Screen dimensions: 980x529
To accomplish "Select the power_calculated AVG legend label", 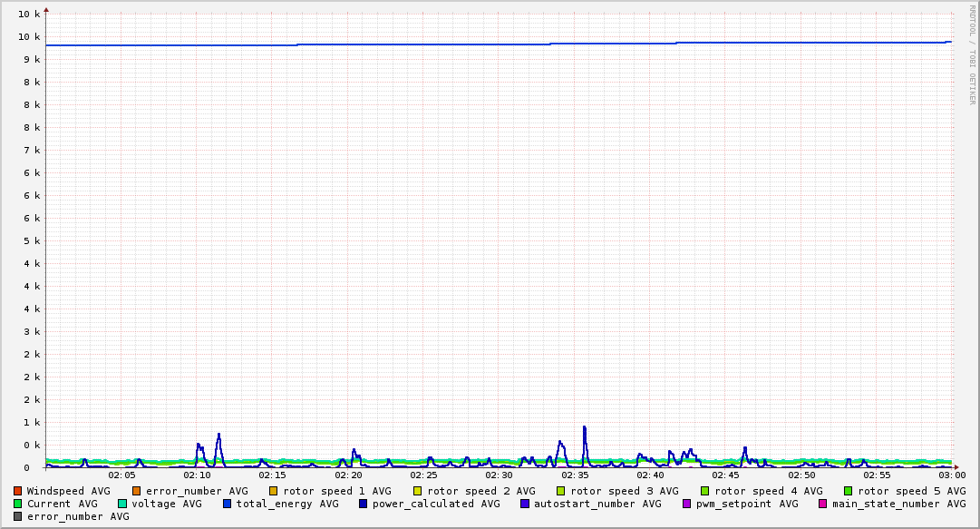I will (436, 504).
